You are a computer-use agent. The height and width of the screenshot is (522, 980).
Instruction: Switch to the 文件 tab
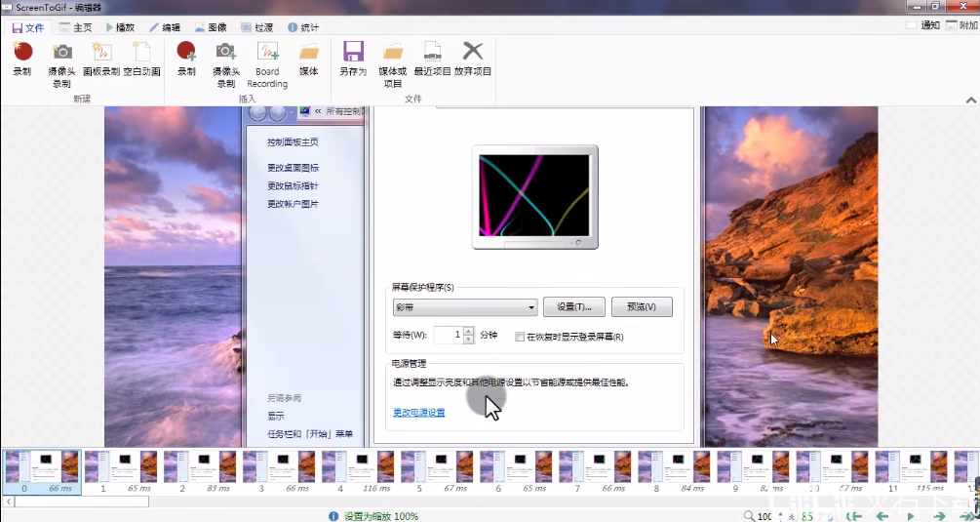point(28,27)
